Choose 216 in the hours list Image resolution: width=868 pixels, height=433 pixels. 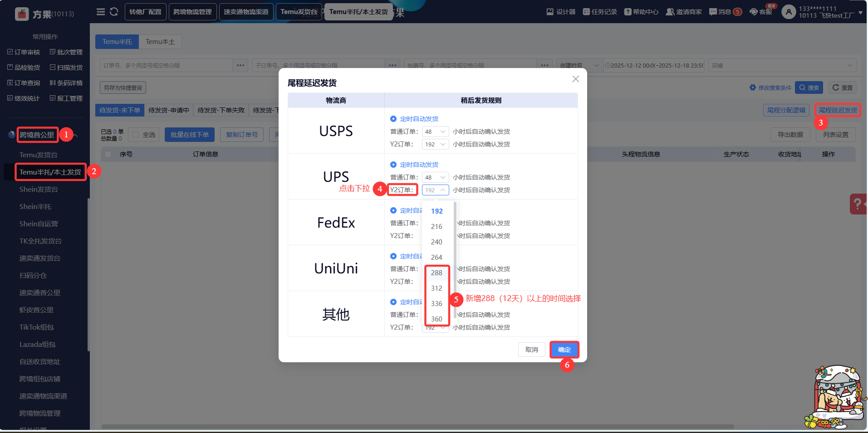(x=437, y=226)
